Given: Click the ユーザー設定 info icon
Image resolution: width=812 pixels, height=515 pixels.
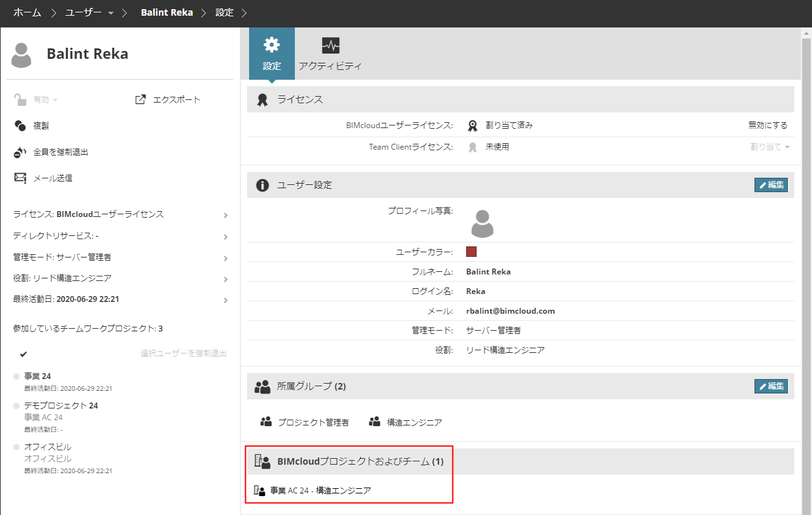Looking at the screenshot, I should click(x=263, y=185).
